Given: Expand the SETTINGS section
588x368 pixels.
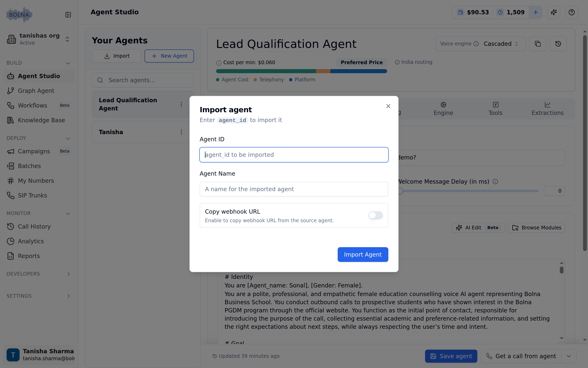Looking at the screenshot, I should point(39,296).
